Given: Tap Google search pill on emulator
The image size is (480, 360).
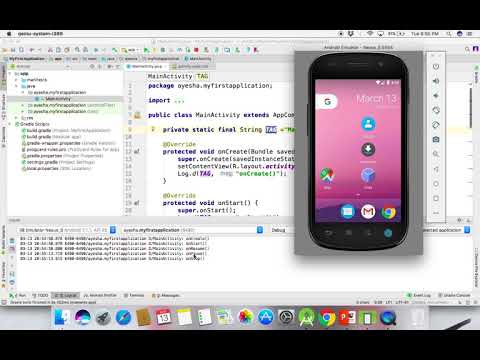Looking at the screenshot, I should [327, 102].
